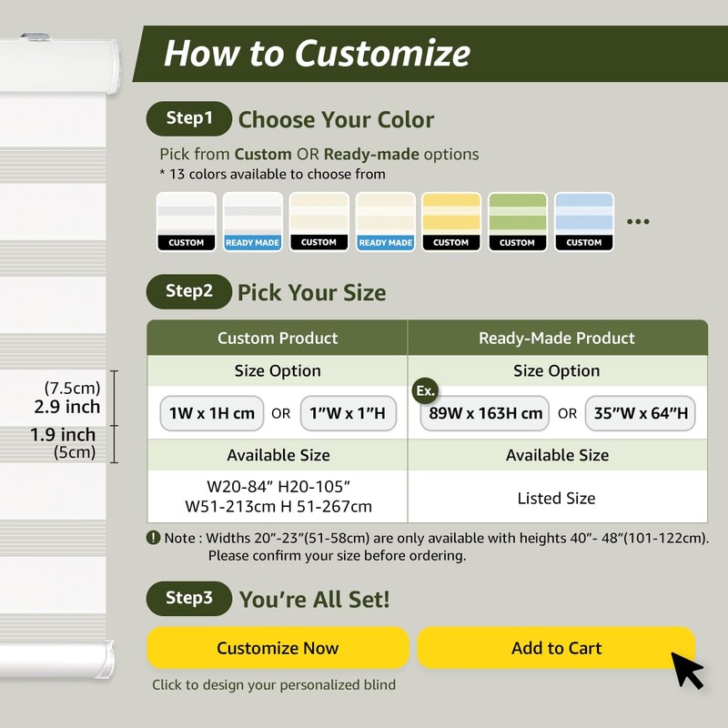Click the three-dots more colors icon

click(x=639, y=221)
